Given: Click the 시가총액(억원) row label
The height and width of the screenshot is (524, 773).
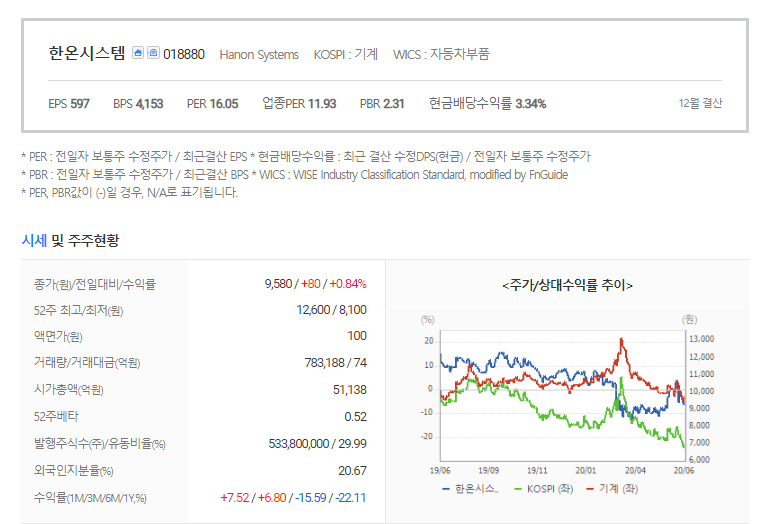Looking at the screenshot, I should pos(69,390).
